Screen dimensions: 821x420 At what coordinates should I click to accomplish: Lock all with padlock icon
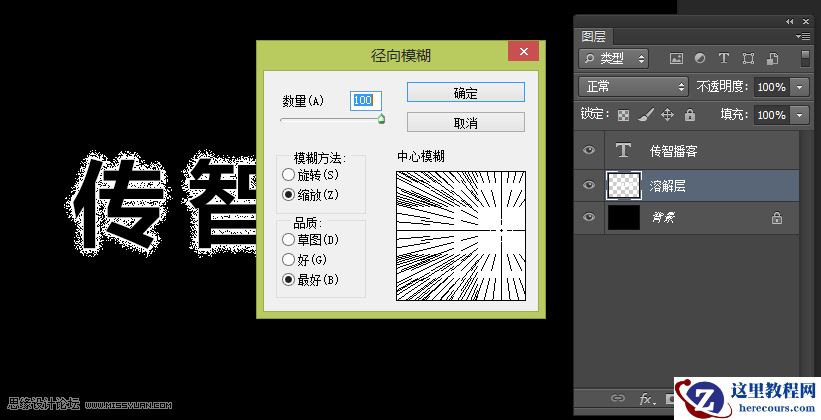point(690,115)
